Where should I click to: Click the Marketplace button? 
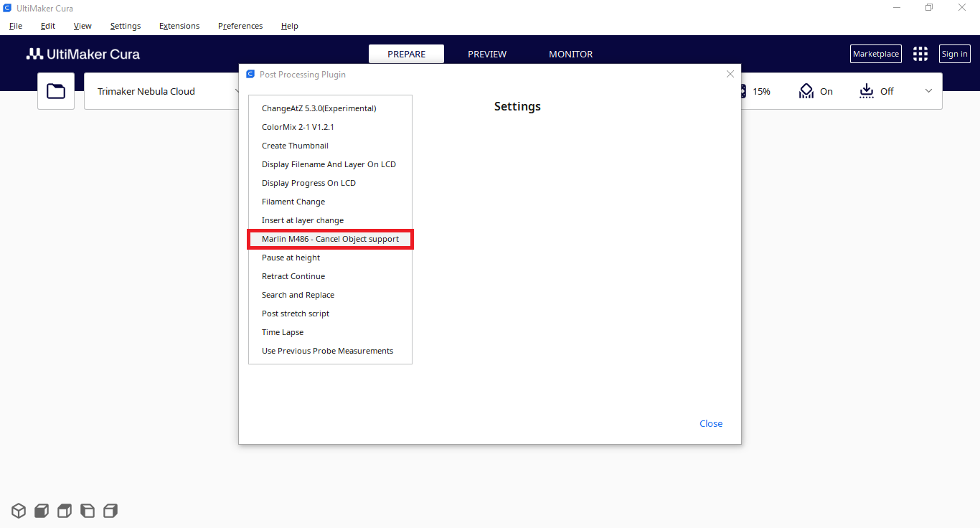pyautogui.click(x=875, y=54)
